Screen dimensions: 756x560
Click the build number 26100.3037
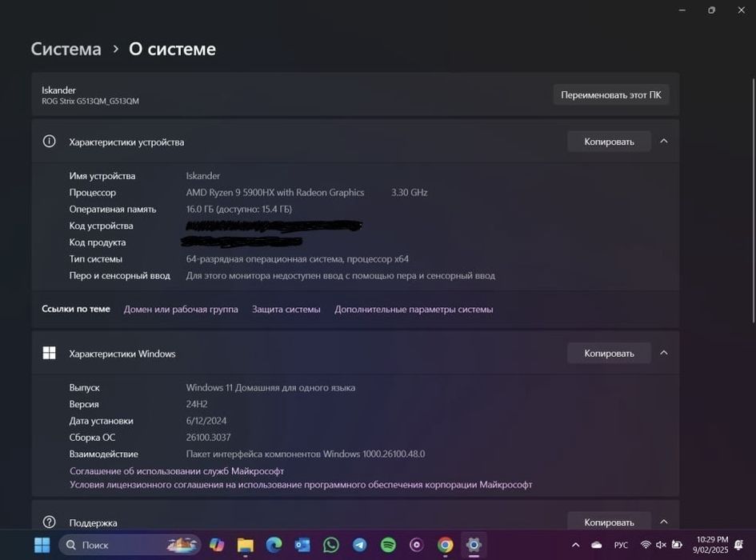point(208,438)
